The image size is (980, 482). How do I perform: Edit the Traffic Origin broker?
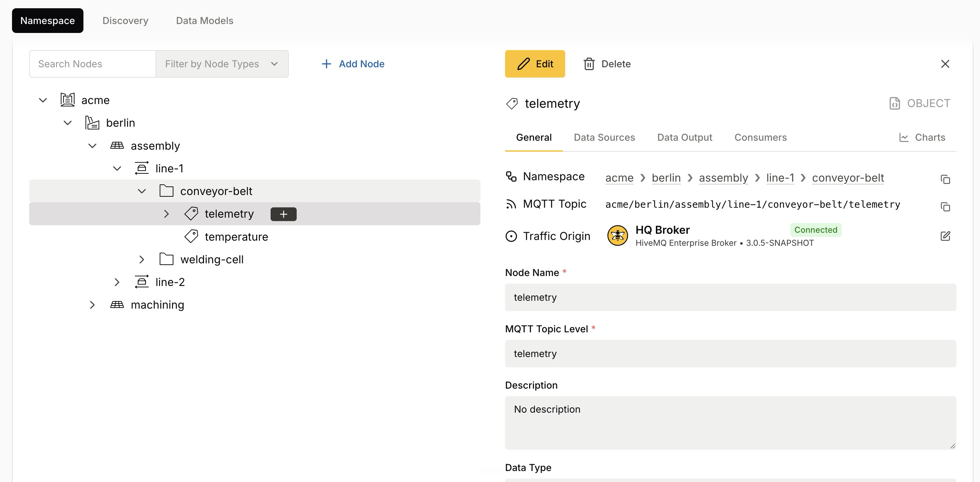pos(945,236)
